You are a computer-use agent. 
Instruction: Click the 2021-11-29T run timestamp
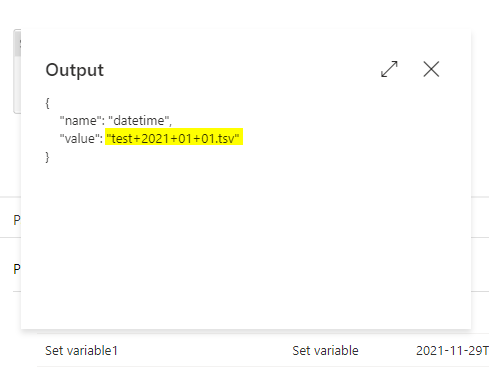click(x=452, y=351)
